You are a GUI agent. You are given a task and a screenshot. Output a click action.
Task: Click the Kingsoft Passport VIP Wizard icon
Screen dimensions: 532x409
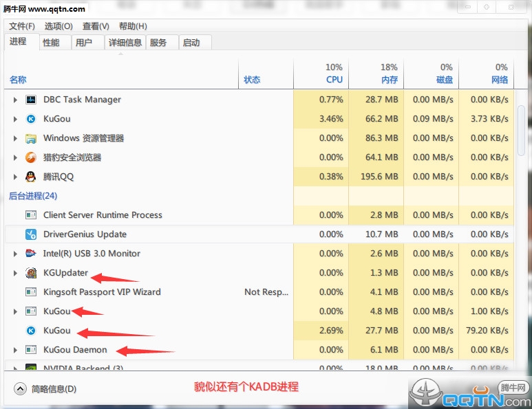31,291
